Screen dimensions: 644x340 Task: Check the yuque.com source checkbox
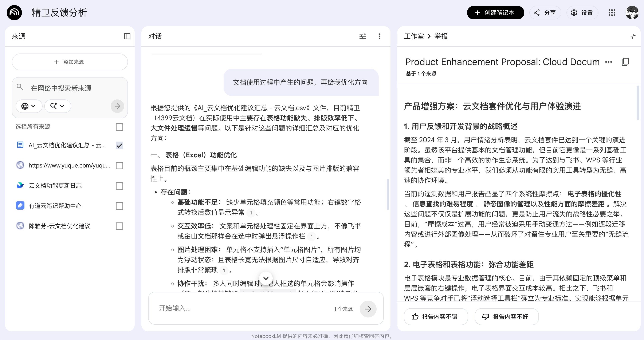coord(119,166)
